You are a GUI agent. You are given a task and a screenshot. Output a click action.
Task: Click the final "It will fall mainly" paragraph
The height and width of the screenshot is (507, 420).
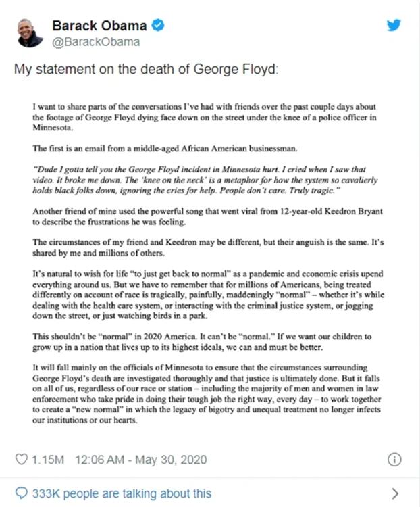(207, 394)
